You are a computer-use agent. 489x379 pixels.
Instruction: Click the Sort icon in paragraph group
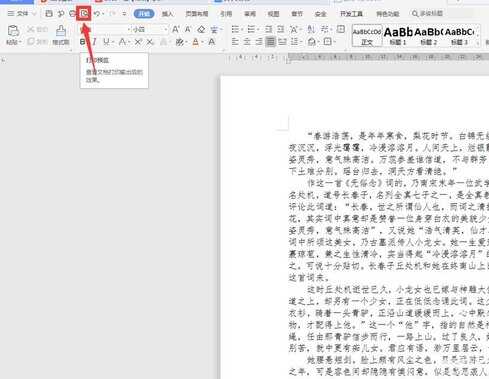[311, 30]
